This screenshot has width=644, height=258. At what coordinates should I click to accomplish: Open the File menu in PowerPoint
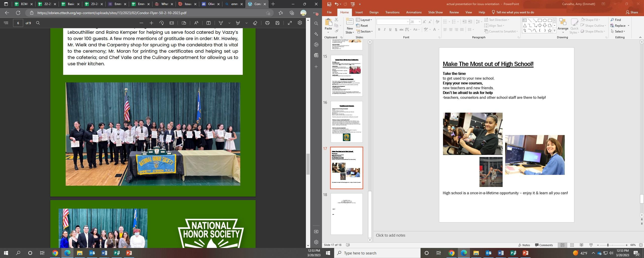click(329, 12)
